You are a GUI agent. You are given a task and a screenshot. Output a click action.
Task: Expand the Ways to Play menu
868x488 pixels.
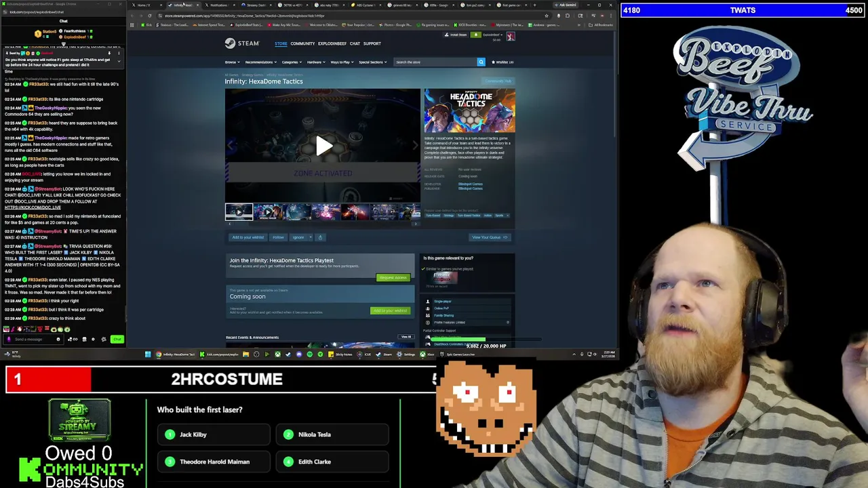pyautogui.click(x=342, y=62)
